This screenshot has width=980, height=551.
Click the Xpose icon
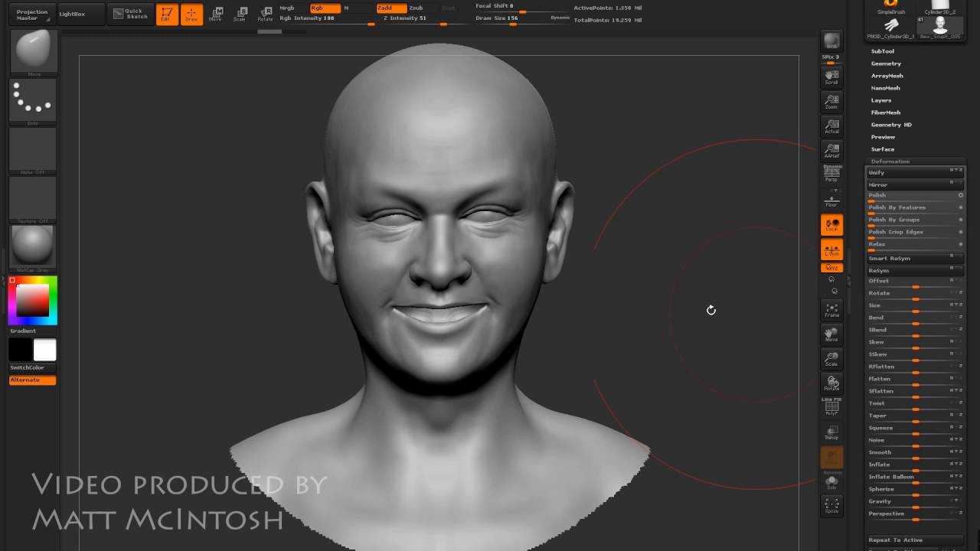coord(831,506)
